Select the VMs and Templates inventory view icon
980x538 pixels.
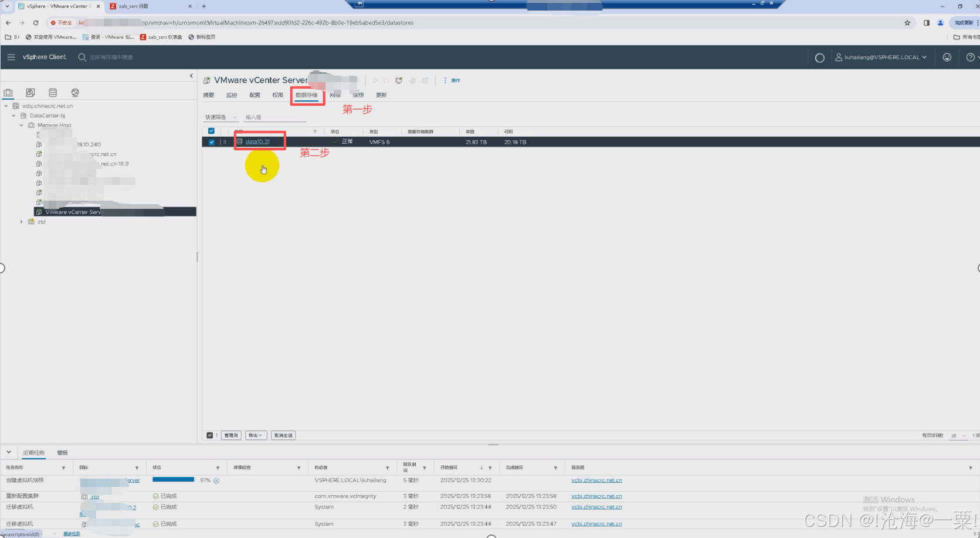point(30,93)
